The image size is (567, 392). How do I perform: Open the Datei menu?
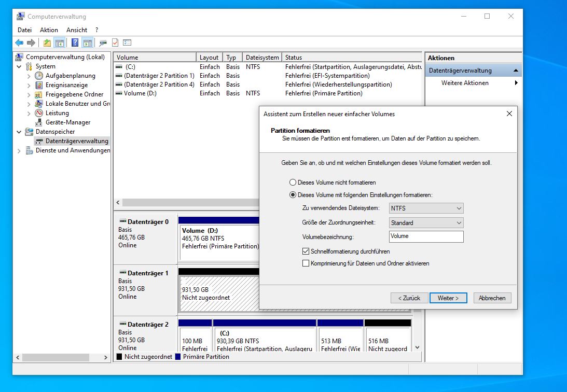coord(24,30)
